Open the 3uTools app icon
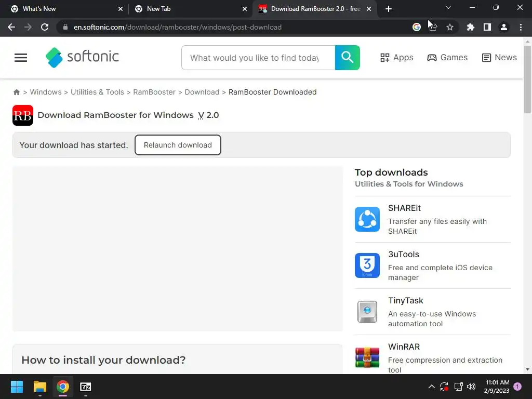This screenshot has height=399, width=532. pyautogui.click(x=367, y=265)
